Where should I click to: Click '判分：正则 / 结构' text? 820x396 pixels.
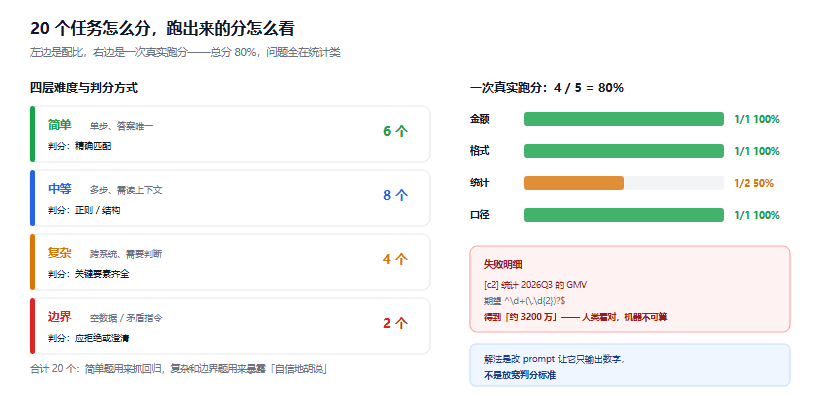click(x=84, y=210)
